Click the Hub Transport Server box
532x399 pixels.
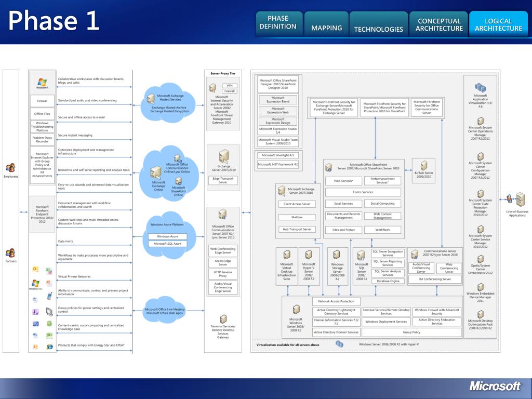297,229
